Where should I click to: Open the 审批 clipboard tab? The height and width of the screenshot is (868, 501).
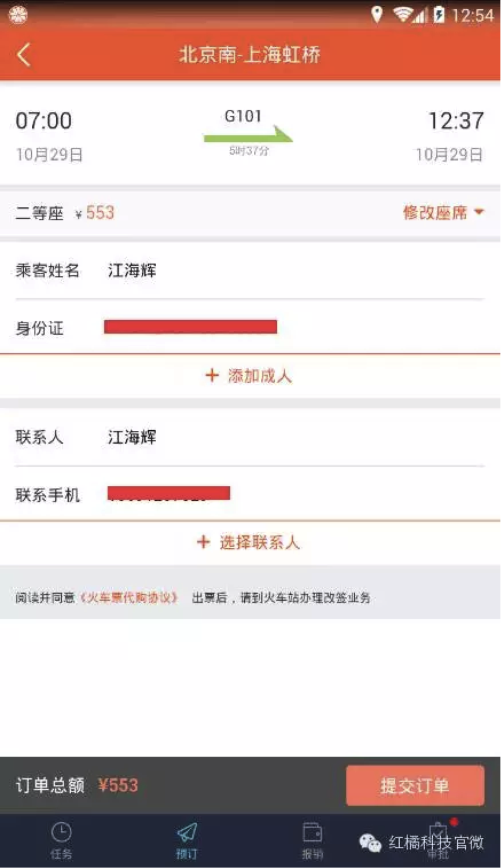(x=438, y=840)
